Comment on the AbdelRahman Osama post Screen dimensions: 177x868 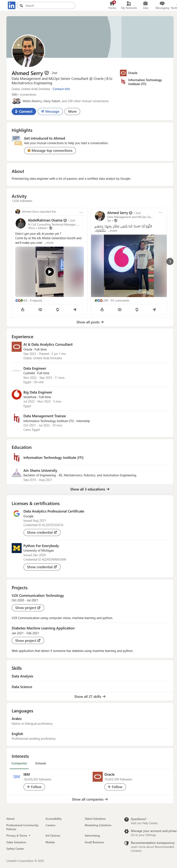tap(40, 309)
